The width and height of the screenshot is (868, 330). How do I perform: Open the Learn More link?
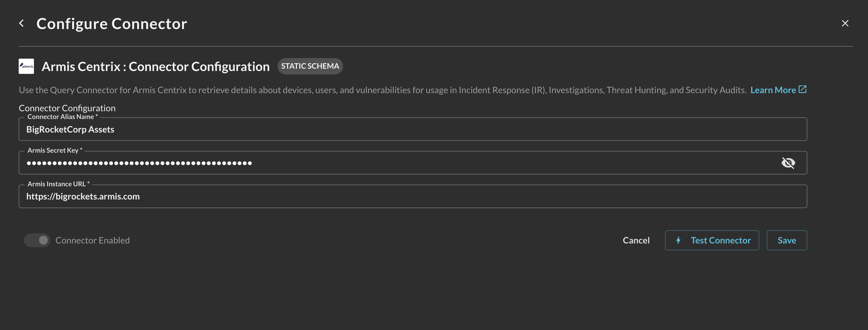(x=773, y=90)
